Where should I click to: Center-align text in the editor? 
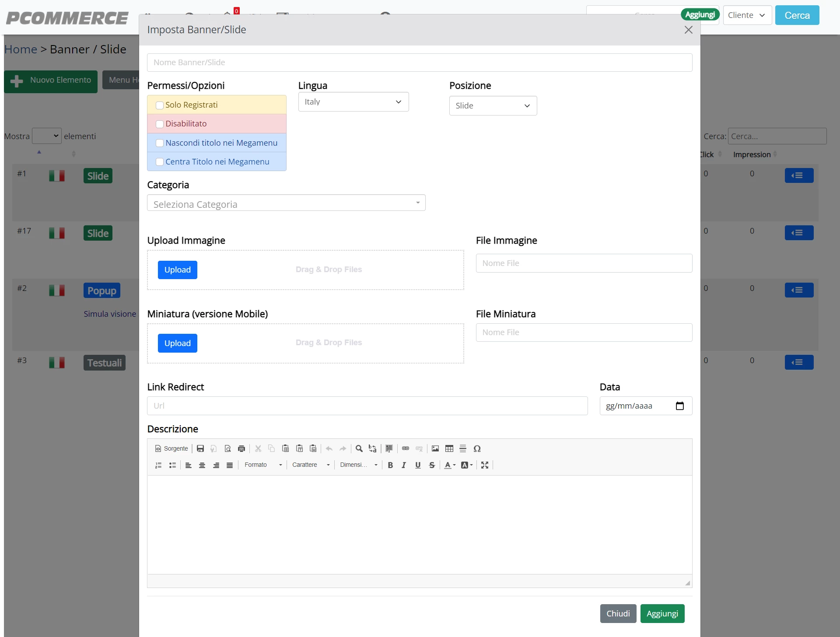[202, 465]
